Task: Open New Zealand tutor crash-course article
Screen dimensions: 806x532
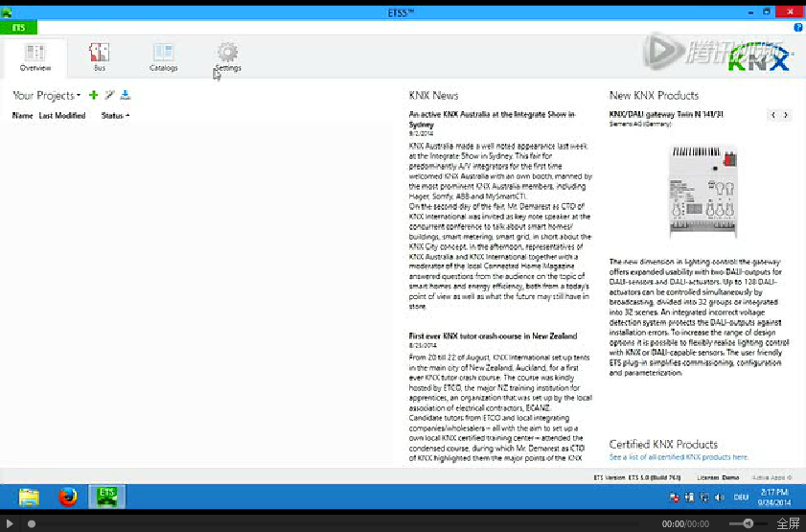Action: [493, 336]
